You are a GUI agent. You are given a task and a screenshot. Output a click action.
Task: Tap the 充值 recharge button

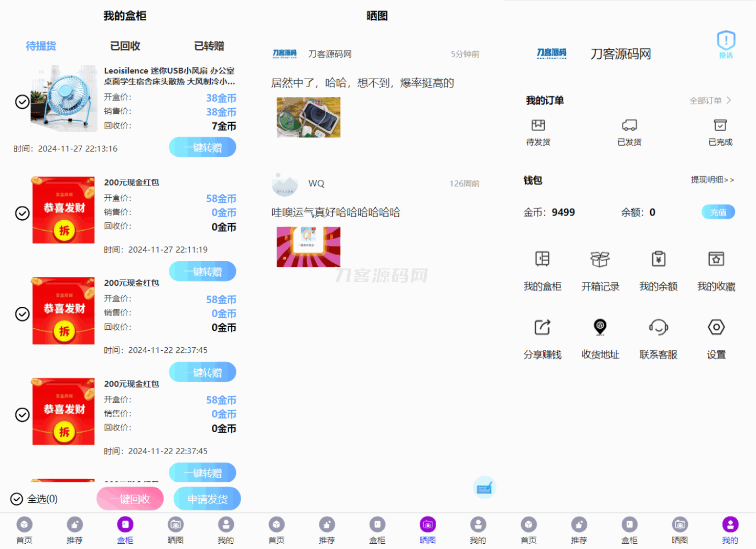[x=718, y=212]
